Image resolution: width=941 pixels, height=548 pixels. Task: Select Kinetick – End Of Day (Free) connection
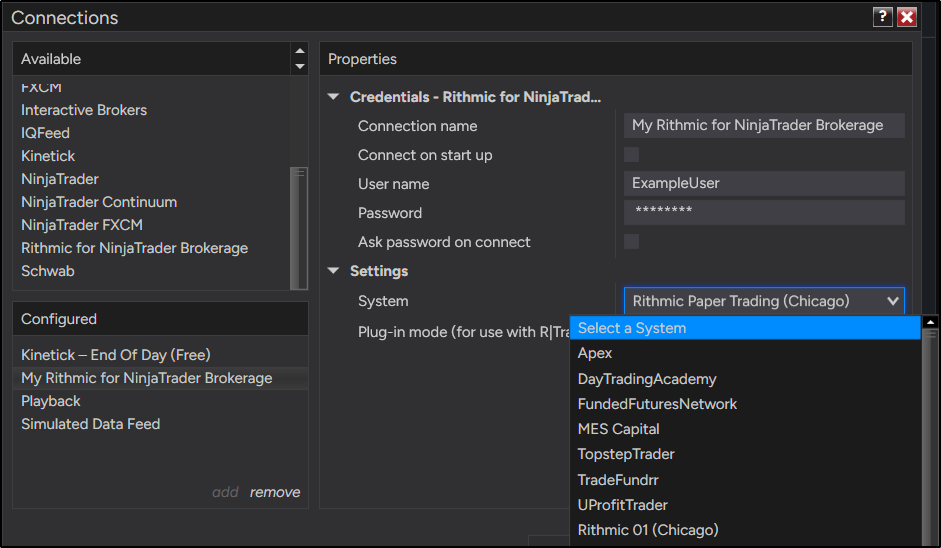(160, 355)
